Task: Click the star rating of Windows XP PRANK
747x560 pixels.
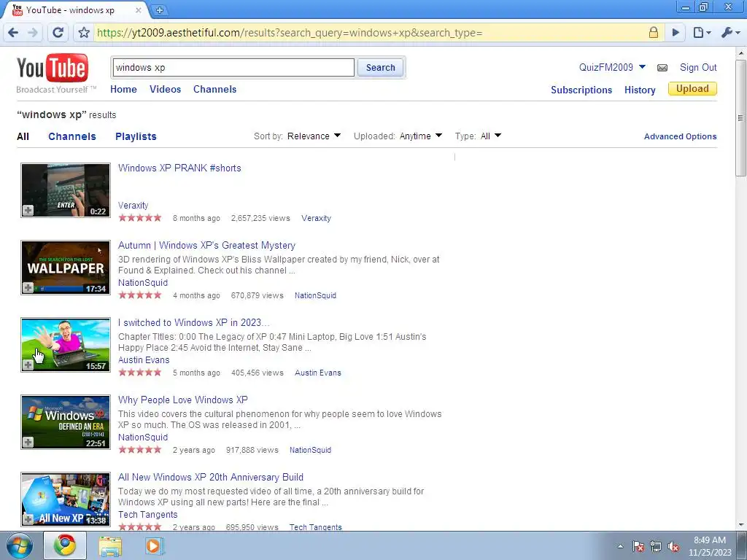Action: point(140,217)
